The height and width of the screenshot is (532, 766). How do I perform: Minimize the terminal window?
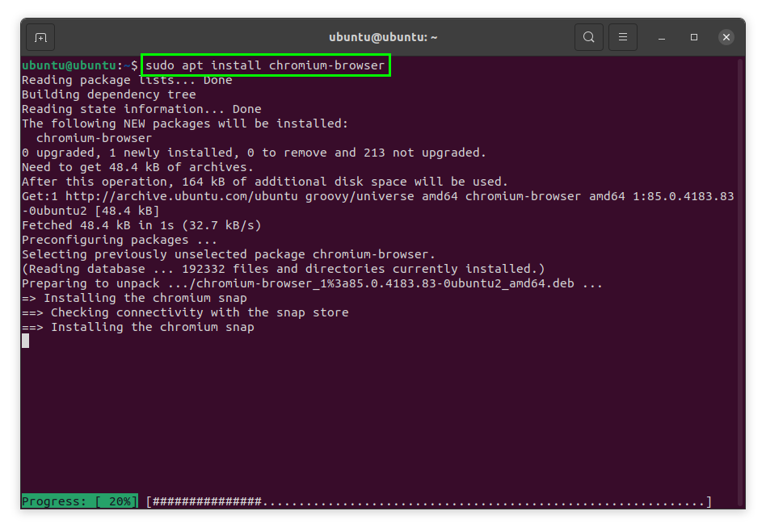[x=662, y=37]
